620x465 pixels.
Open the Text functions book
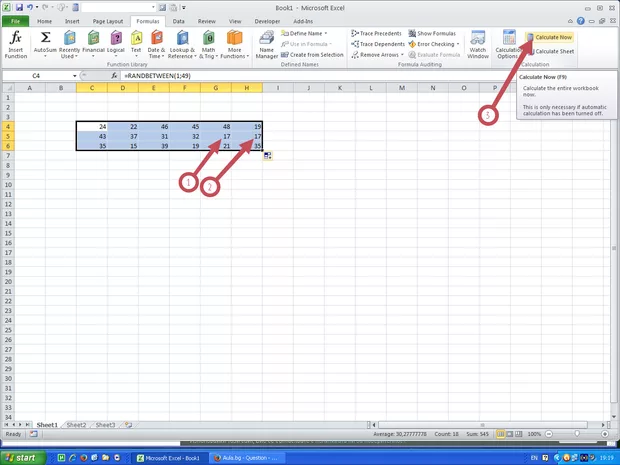(x=136, y=45)
